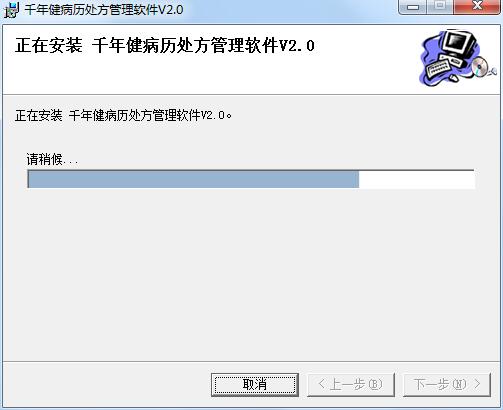Click the greyed-out maximize button

tap(440, 7)
